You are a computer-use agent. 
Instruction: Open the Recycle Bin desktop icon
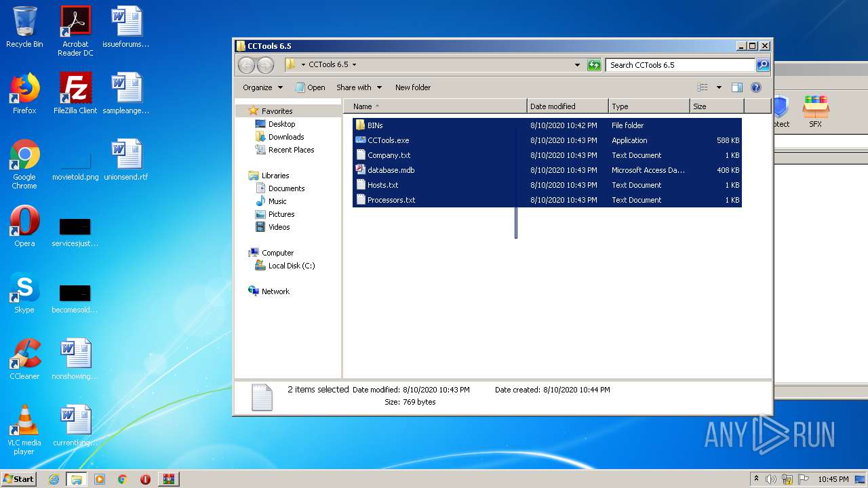[24, 27]
